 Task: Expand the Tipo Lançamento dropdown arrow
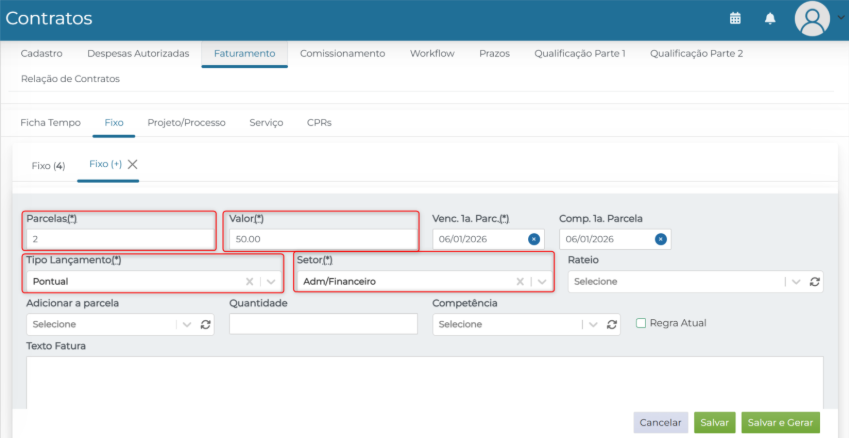271,282
